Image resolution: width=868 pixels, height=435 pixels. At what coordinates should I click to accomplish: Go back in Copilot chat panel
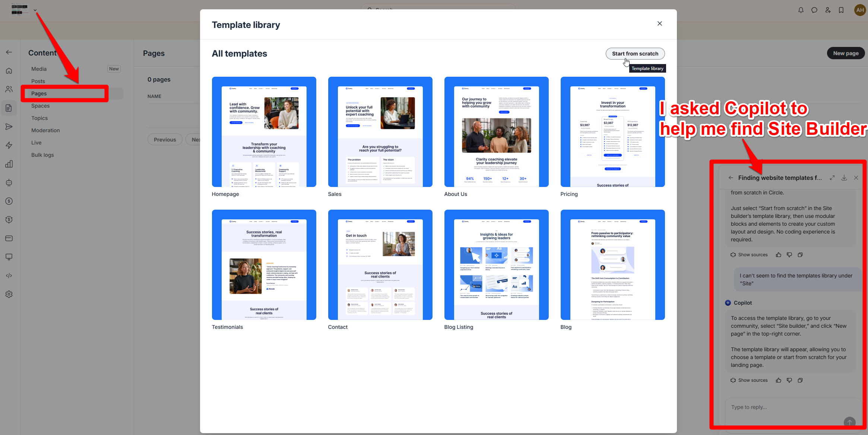[x=731, y=178]
